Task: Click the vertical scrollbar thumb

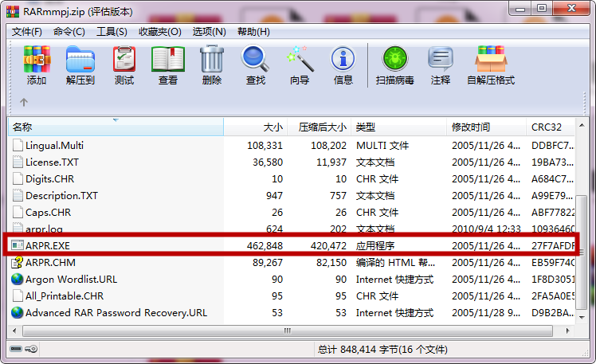Action: pyautogui.click(x=582, y=252)
